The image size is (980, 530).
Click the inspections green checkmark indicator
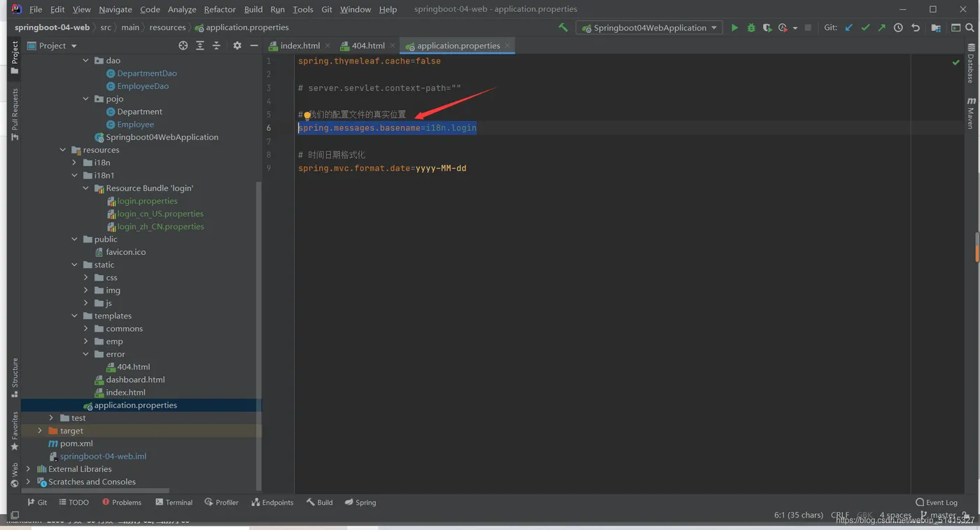955,62
